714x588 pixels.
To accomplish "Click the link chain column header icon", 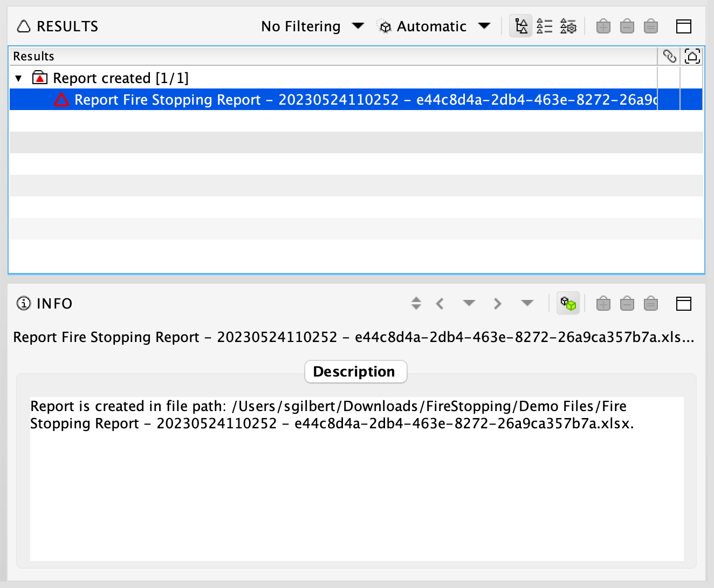I will (x=669, y=56).
